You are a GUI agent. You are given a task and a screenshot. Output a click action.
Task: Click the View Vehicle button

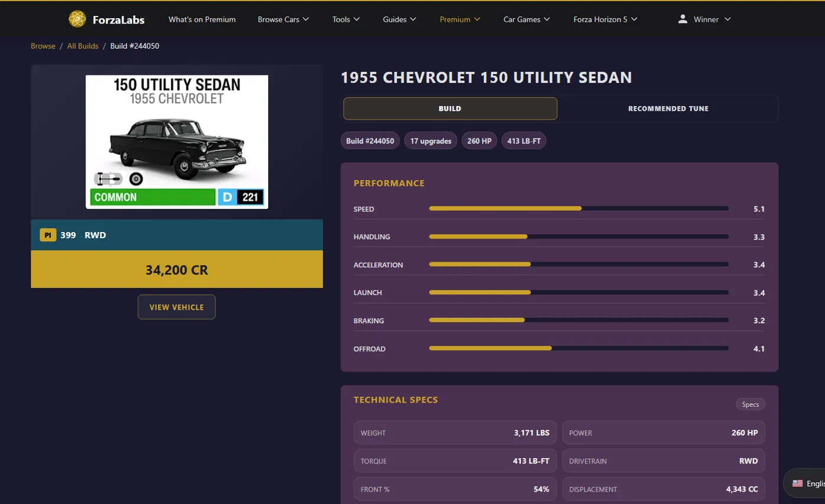tap(177, 307)
